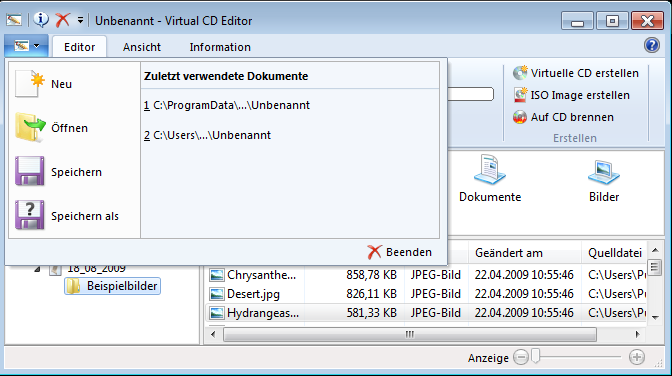Click the Anzeige zoom out minus button
672x376 pixels.
[x=521, y=357]
